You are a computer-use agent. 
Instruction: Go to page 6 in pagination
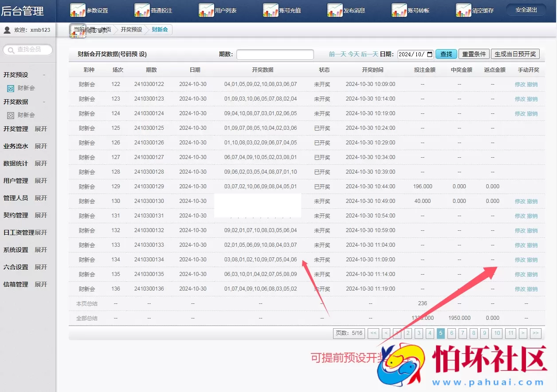click(x=451, y=333)
